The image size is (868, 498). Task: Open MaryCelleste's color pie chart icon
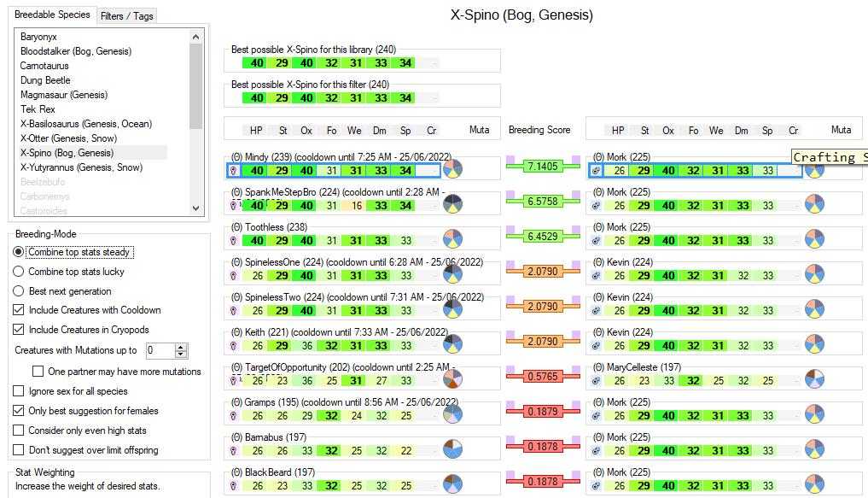pyautogui.click(x=814, y=379)
